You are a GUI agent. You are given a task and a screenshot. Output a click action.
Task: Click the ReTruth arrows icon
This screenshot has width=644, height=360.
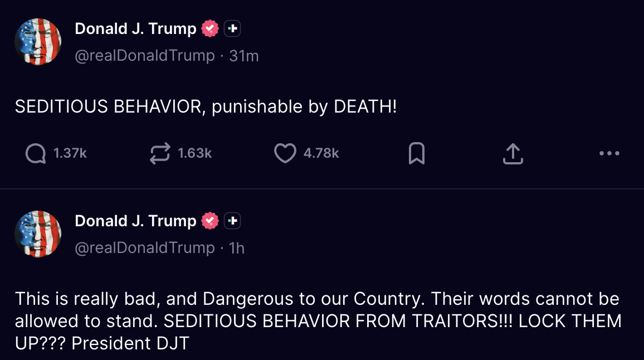tap(160, 154)
